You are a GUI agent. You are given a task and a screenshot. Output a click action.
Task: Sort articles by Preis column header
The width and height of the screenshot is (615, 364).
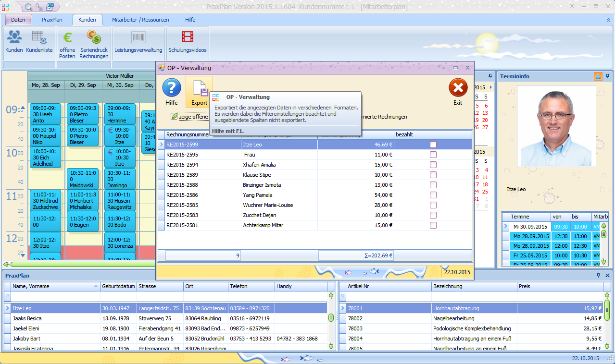(x=560, y=286)
